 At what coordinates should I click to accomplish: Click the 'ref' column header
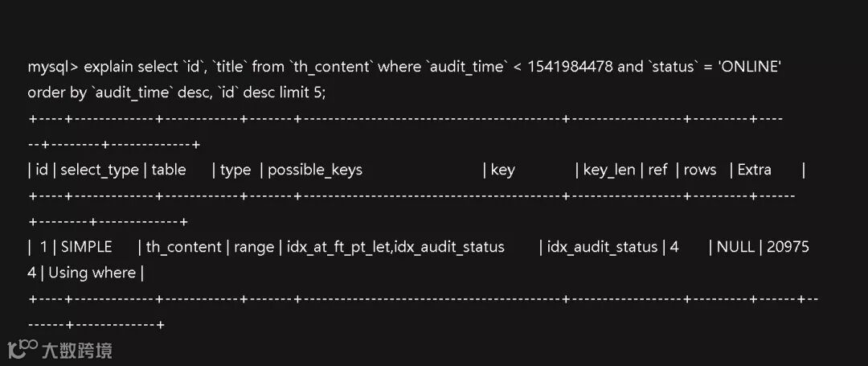tap(657, 170)
